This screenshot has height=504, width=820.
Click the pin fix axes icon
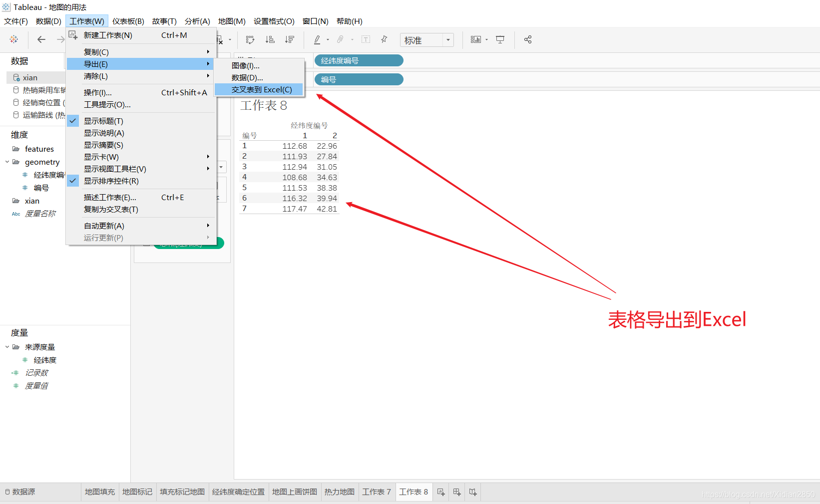[384, 39]
